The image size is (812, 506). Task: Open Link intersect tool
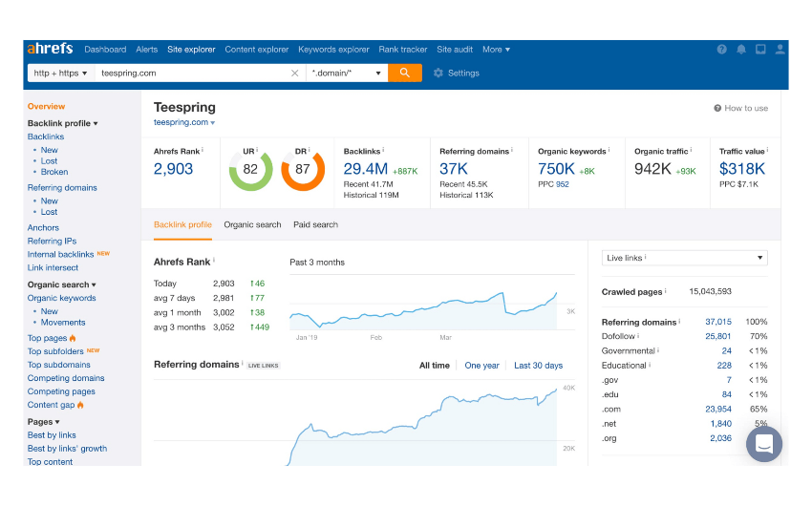click(53, 267)
